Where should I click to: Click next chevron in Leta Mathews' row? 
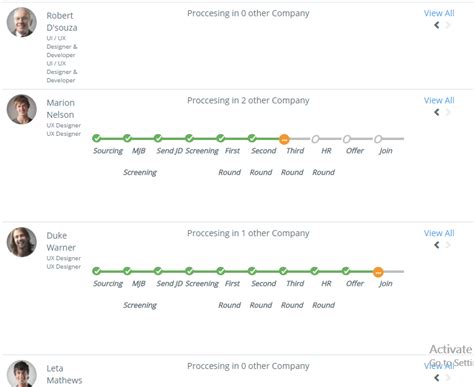click(x=448, y=378)
